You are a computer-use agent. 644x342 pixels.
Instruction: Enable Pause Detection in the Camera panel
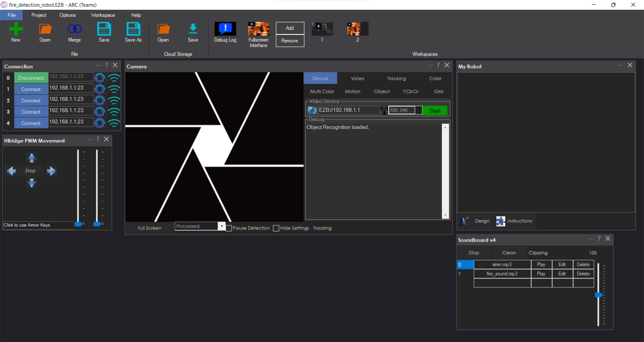click(x=229, y=228)
